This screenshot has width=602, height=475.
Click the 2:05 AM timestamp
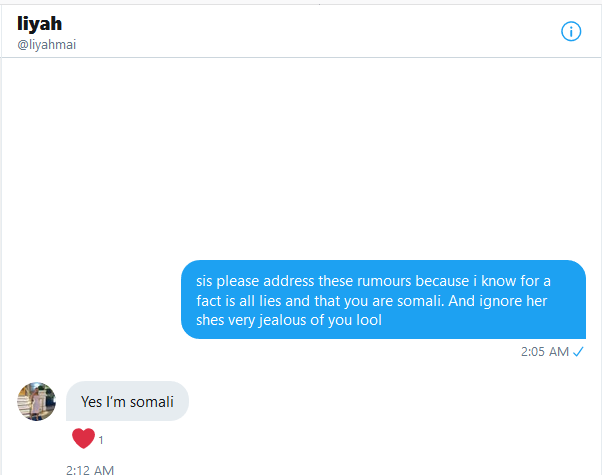(545, 351)
